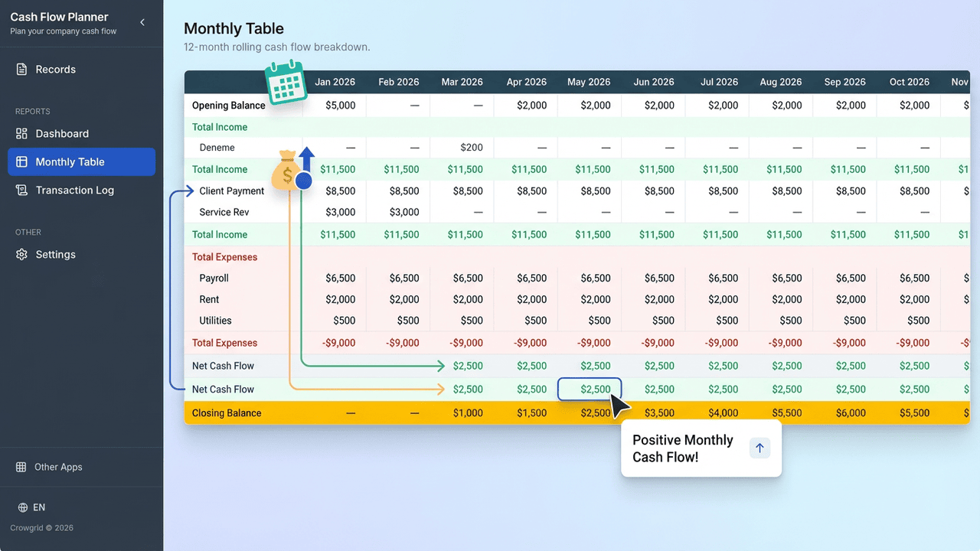Click the Records document icon

click(x=21, y=70)
